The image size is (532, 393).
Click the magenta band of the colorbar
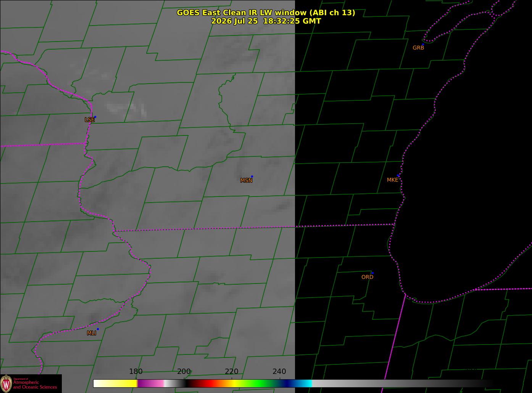151,383
